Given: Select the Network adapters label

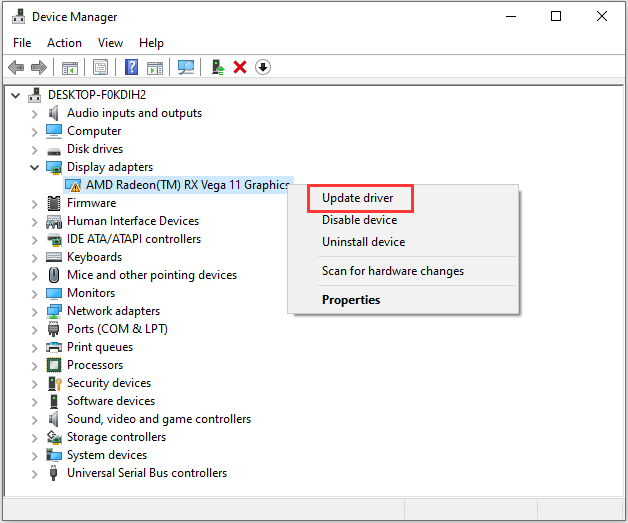Looking at the screenshot, I should (x=113, y=311).
